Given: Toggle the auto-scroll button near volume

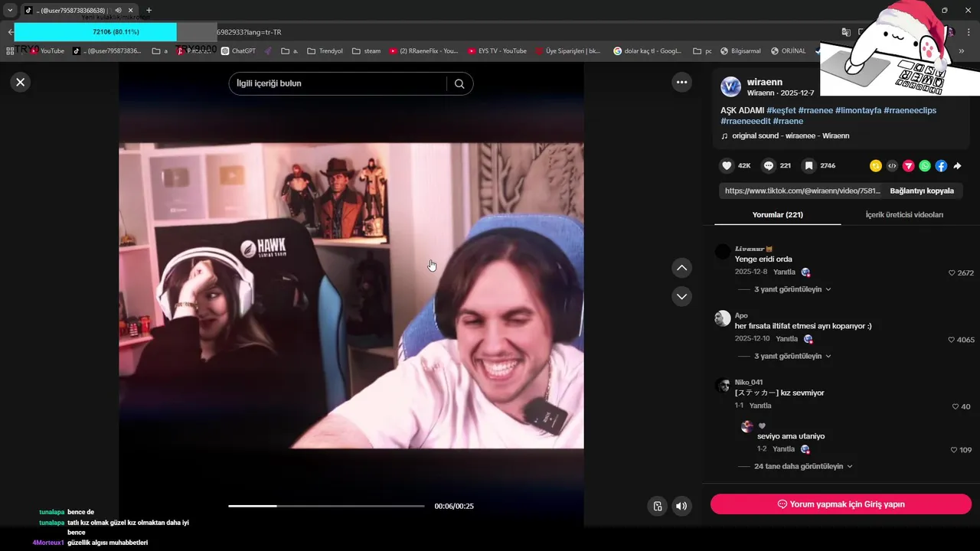Looking at the screenshot, I should click(658, 506).
